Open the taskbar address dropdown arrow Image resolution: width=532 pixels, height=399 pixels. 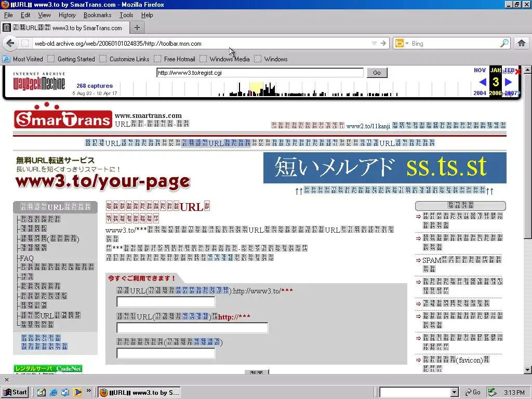click(x=455, y=393)
